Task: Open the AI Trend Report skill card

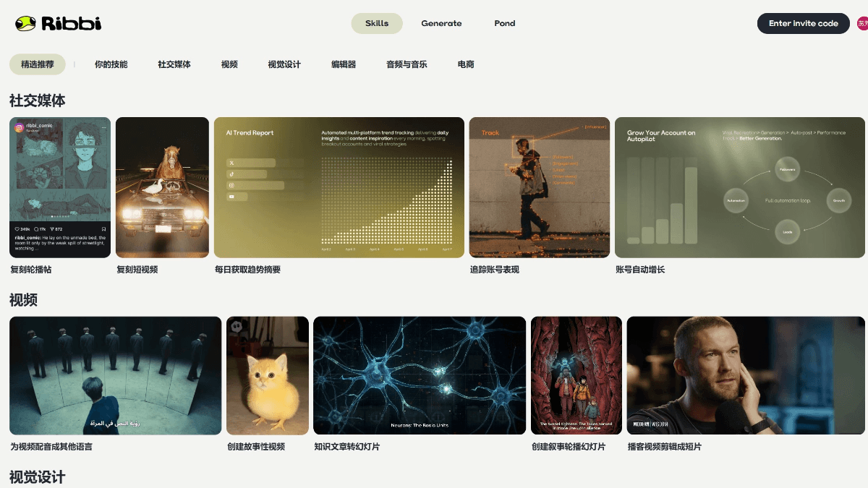Action: click(339, 187)
